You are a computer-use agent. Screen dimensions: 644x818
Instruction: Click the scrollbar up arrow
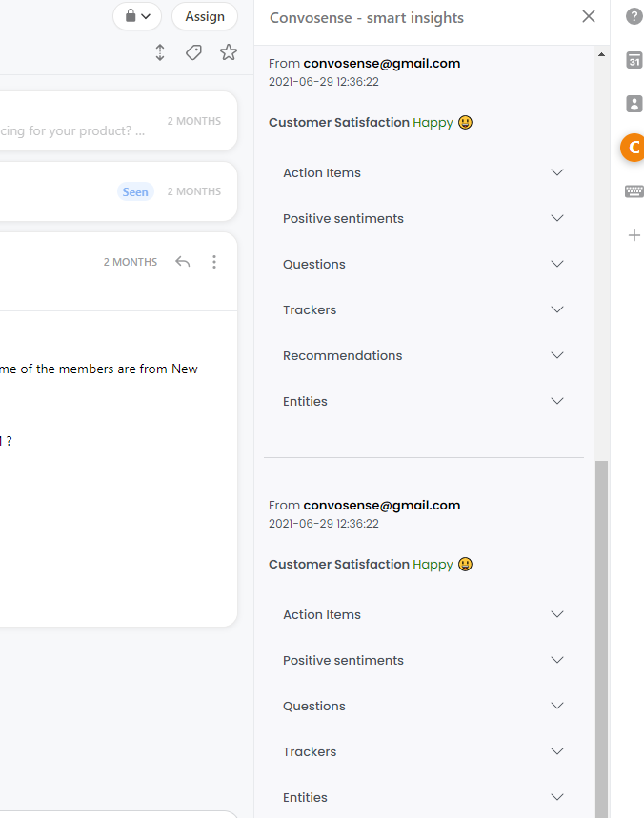point(601,54)
